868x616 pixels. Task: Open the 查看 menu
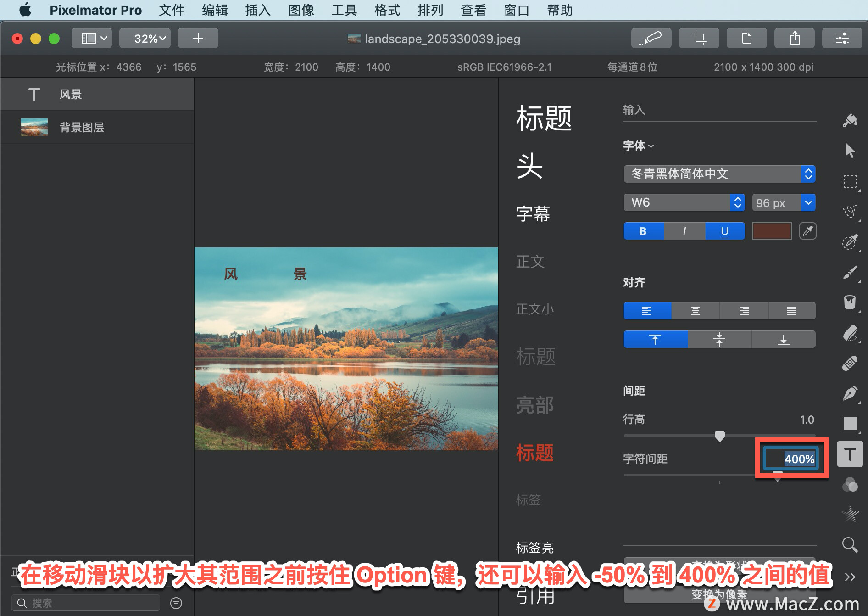pos(473,10)
